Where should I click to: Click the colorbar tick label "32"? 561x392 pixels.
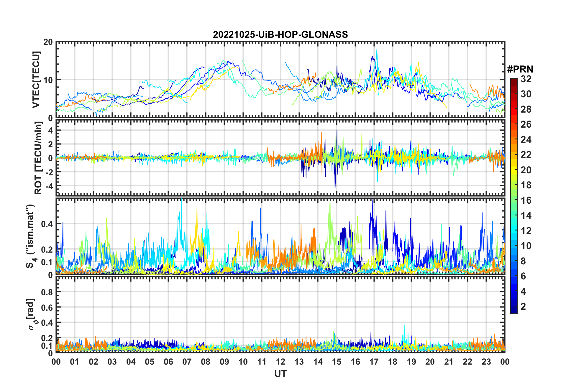coord(526,79)
